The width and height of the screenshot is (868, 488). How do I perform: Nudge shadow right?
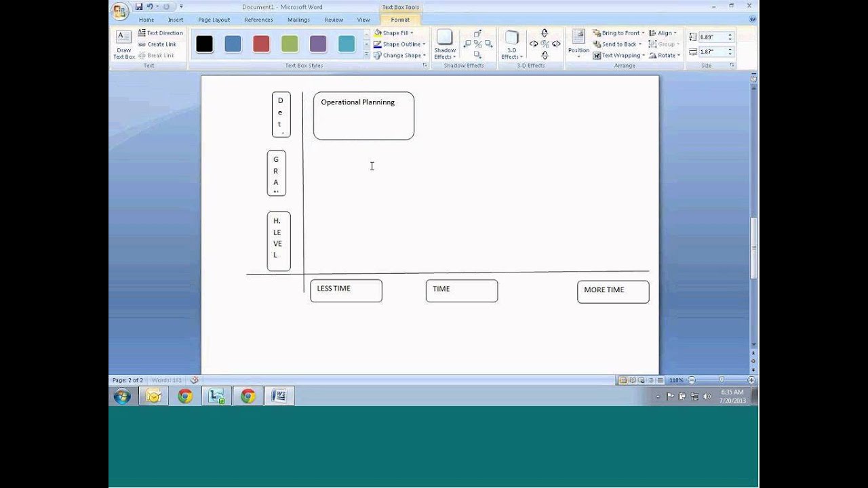[488, 44]
